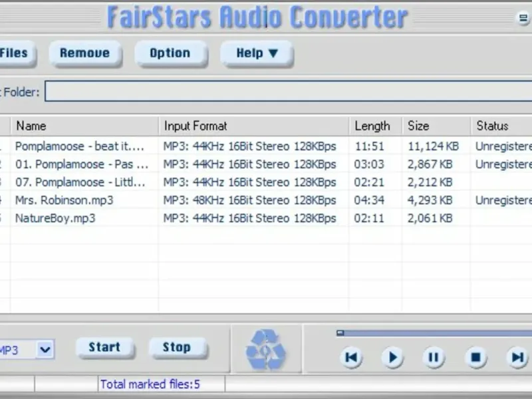Viewport: 532px width, 399px height.
Task: Click the size value 2,061 KB
Action: [430, 218]
